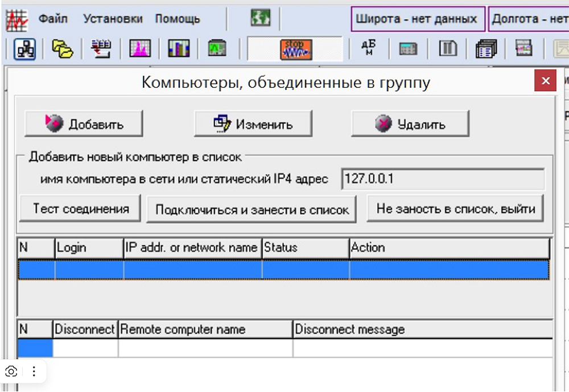The width and height of the screenshot is (569, 392).
Task: Open the Файл menu
Action: click(x=52, y=18)
